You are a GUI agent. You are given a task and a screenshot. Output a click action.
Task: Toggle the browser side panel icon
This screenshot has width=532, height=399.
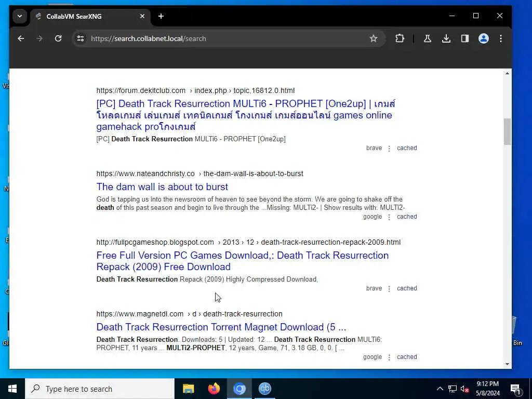(x=465, y=38)
